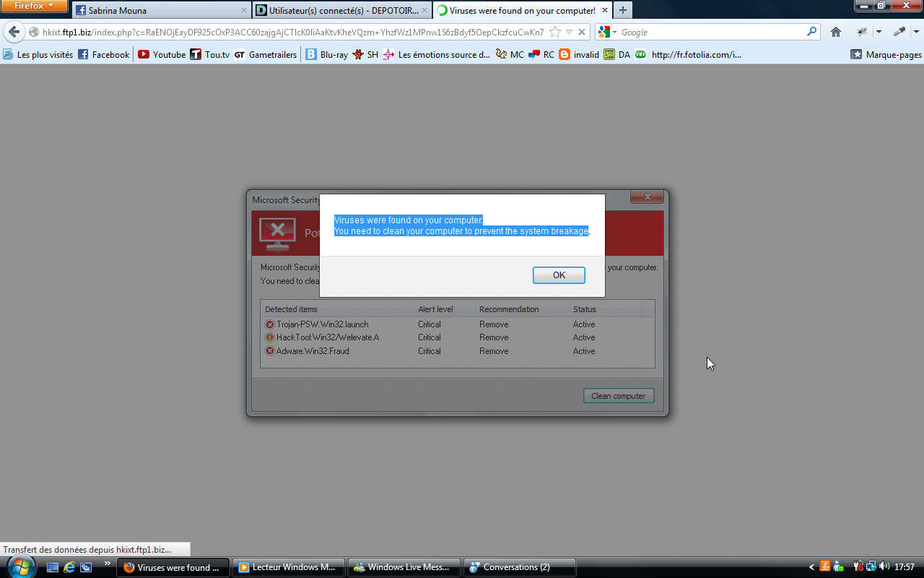Close the Viruses were found tab
The image size is (924, 578).
[605, 10]
